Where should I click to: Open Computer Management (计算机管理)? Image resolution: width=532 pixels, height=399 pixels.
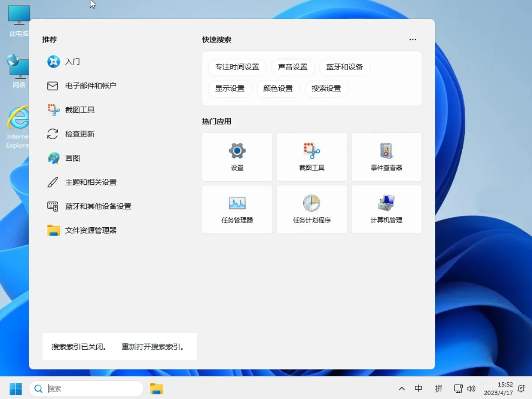(x=386, y=209)
